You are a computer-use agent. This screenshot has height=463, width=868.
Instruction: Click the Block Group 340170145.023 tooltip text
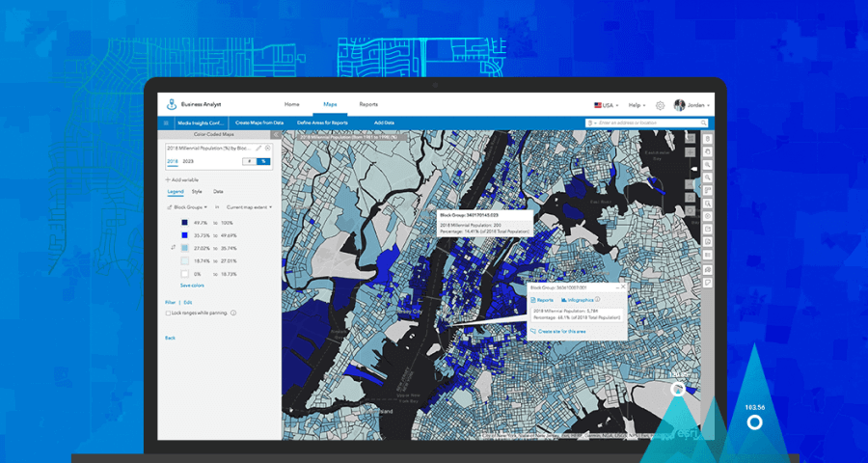tap(470, 214)
